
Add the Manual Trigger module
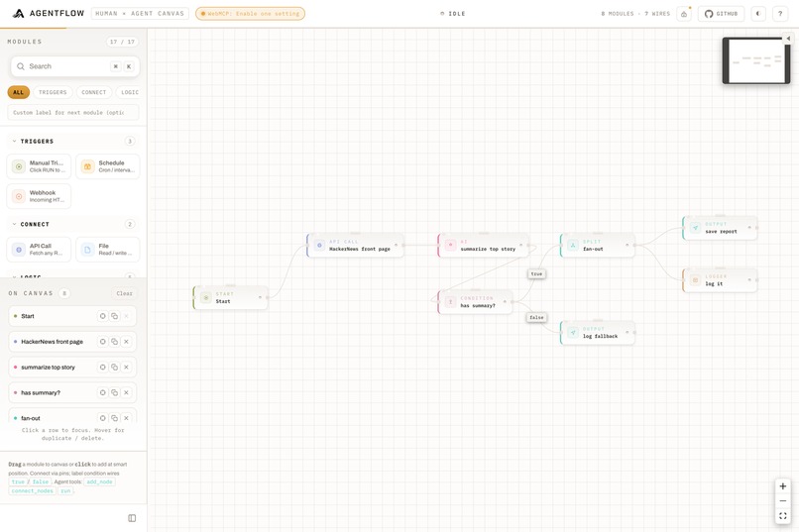(x=39, y=166)
